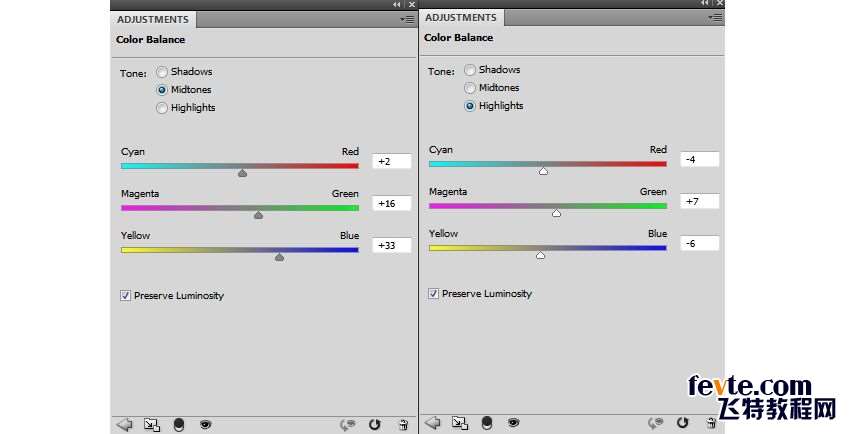Click the +7 Magenta-Green value field
This screenshot has height=434, width=850.
coord(699,202)
